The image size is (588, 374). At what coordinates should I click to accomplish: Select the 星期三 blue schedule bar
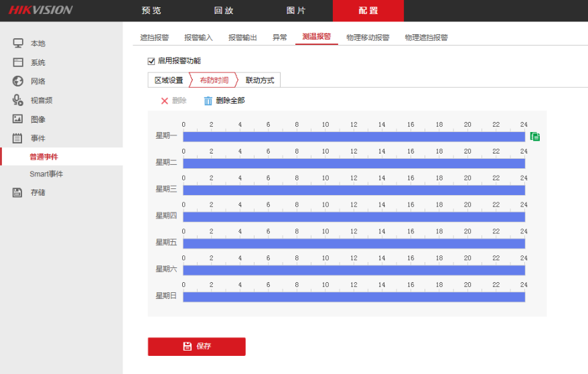pyautogui.click(x=354, y=190)
